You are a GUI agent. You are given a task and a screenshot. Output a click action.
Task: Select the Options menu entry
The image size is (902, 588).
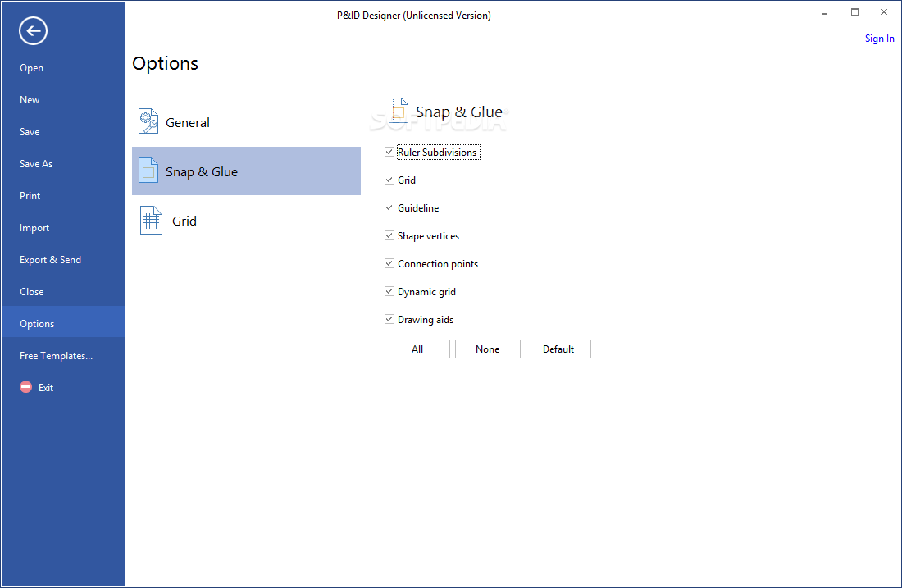point(63,321)
